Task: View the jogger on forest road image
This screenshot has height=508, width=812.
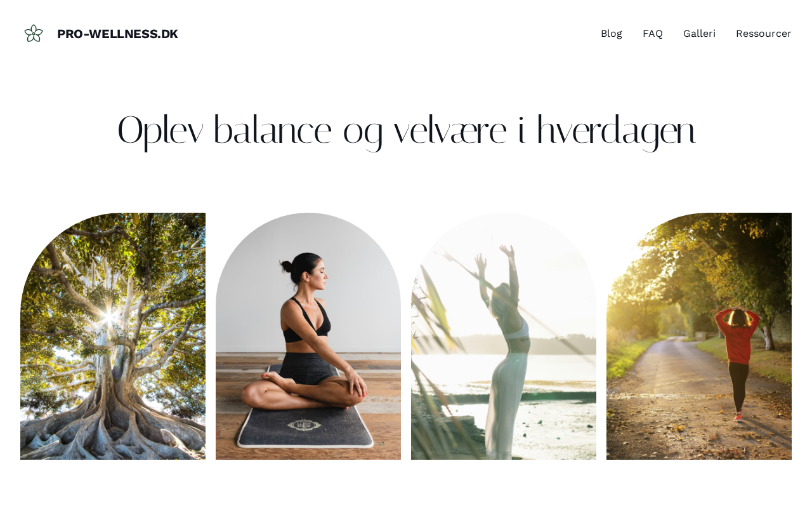Action: pyautogui.click(x=699, y=336)
